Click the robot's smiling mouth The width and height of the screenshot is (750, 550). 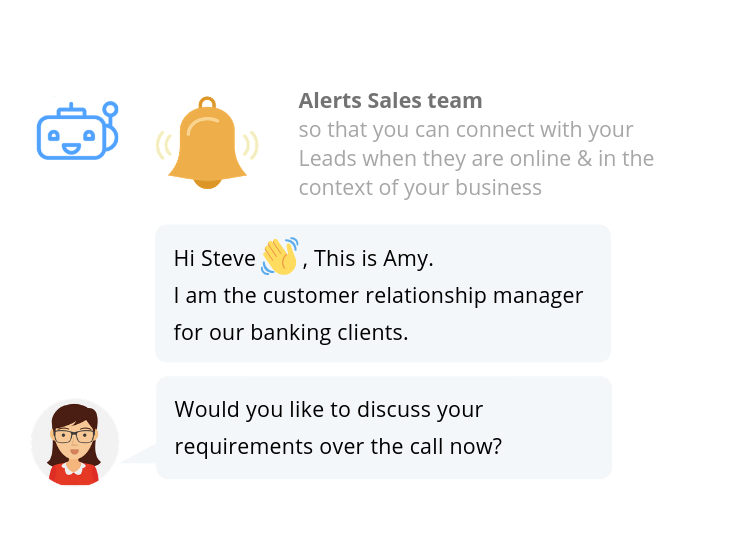pos(71,146)
